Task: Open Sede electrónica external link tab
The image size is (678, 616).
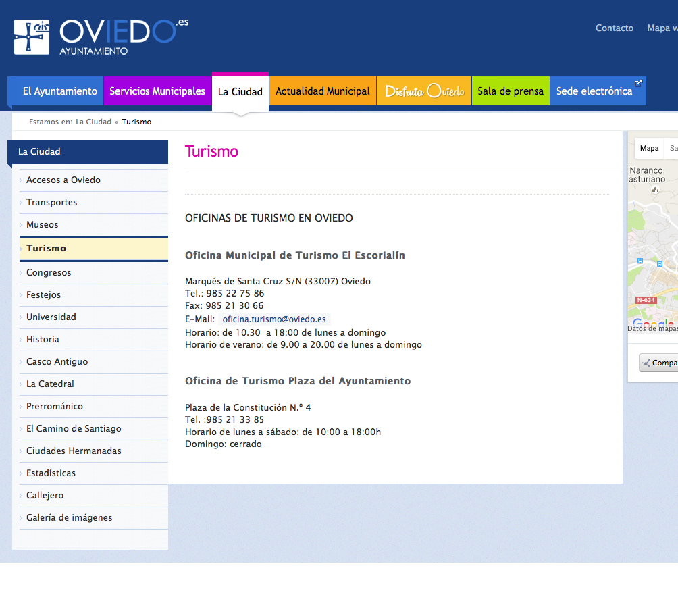Action: (598, 91)
